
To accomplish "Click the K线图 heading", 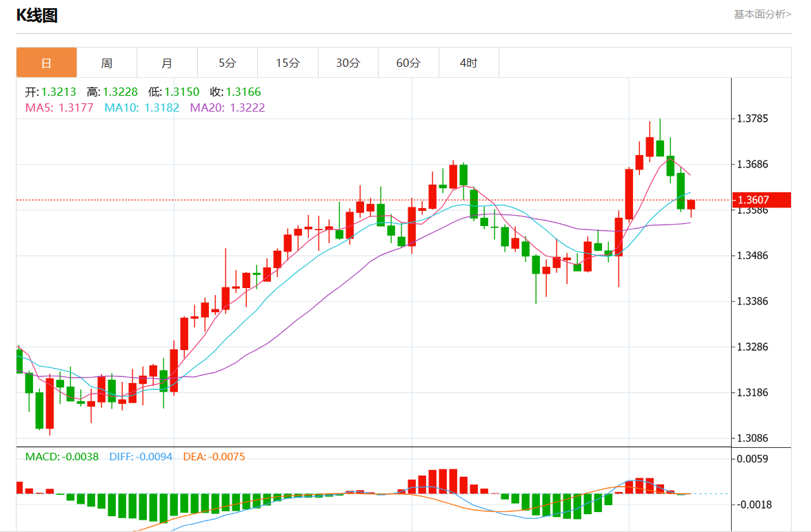I will [37, 16].
